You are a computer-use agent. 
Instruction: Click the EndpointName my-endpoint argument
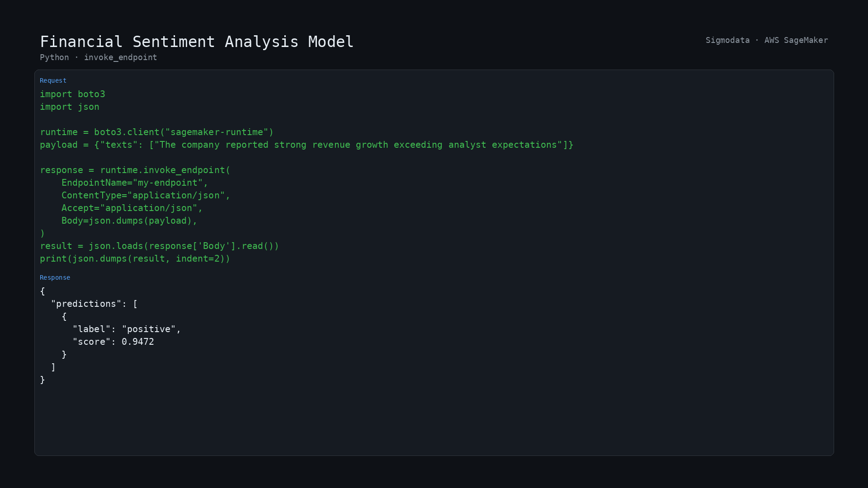point(135,183)
